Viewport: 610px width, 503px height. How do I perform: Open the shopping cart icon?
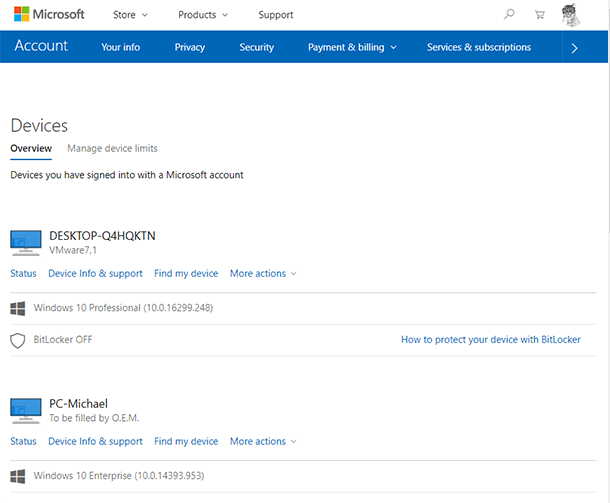(x=540, y=15)
